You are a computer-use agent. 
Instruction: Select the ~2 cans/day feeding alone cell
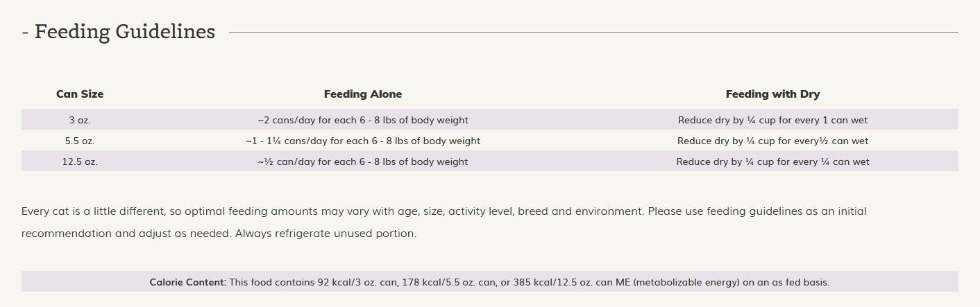point(362,120)
